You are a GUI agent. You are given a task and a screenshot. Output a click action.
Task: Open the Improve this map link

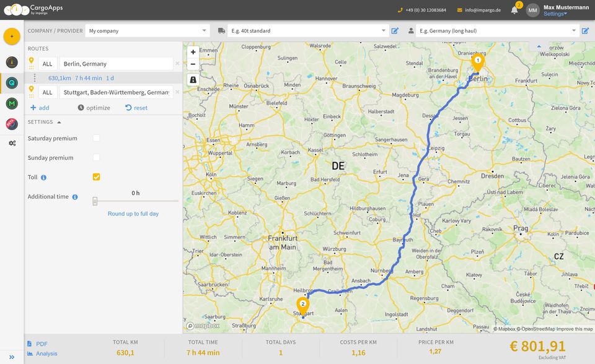click(574, 329)
